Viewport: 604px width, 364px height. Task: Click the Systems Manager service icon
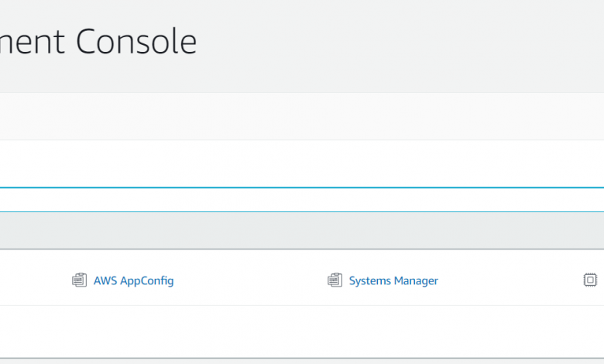[335, 280]
